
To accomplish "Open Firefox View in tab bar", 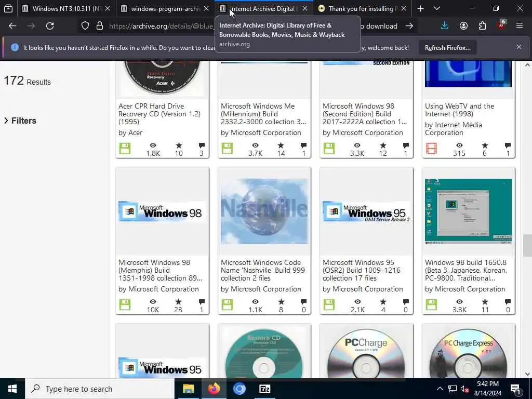I will (8, 8).
